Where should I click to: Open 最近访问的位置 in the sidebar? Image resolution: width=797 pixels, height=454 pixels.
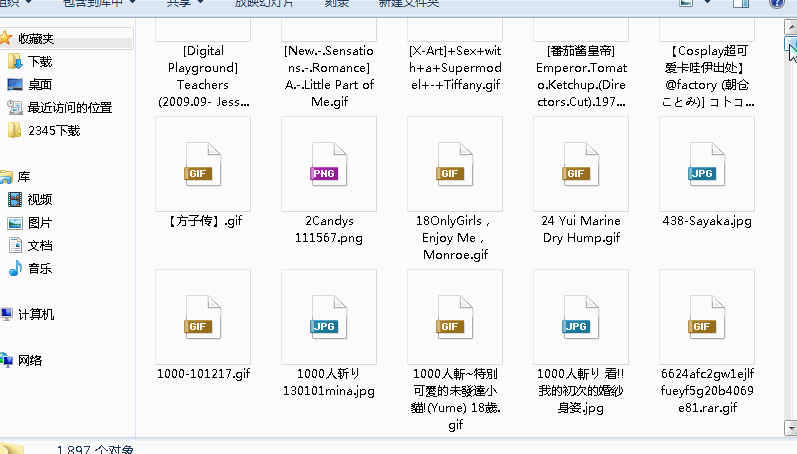[69, 108]
